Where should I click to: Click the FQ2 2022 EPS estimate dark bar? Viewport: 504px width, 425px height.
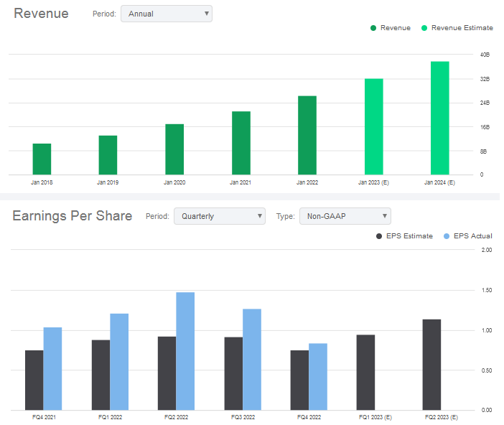pyautogui.click(x=167, y=373)
